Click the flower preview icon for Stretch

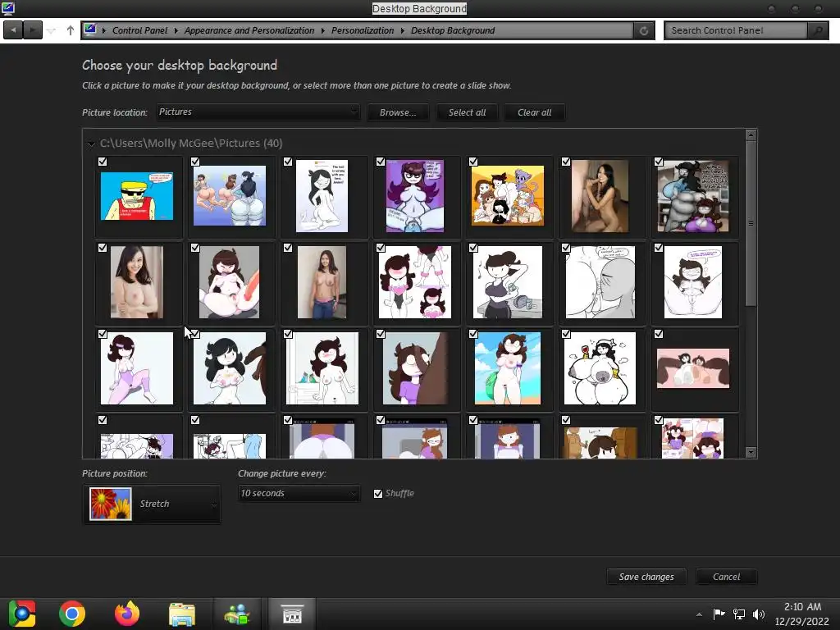111,504
